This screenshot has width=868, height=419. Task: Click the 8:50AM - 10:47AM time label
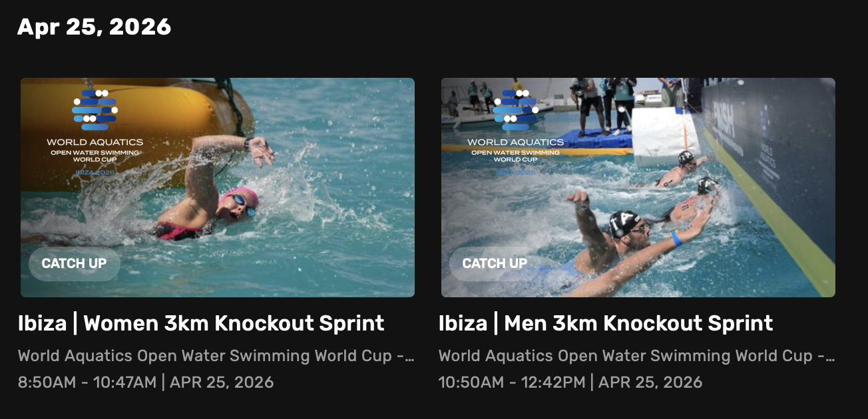[x=87, y=382]
